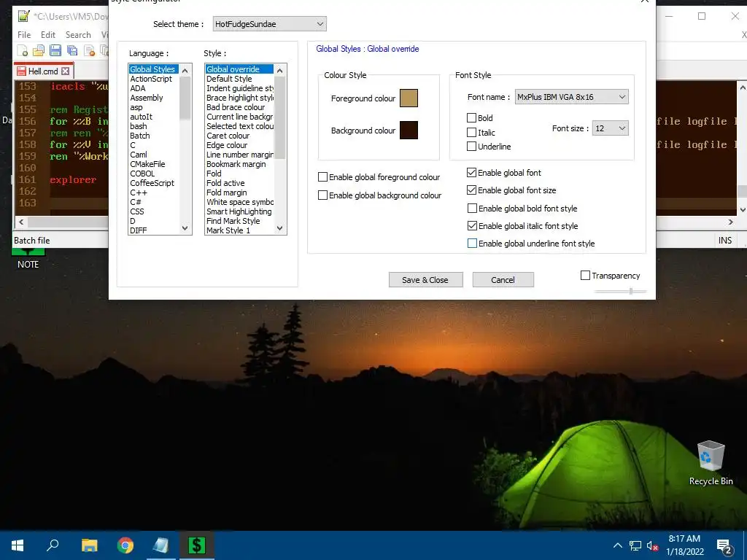Close the Hell.cmd tab with its X icon
747x560 pixels.
(65, 71)
